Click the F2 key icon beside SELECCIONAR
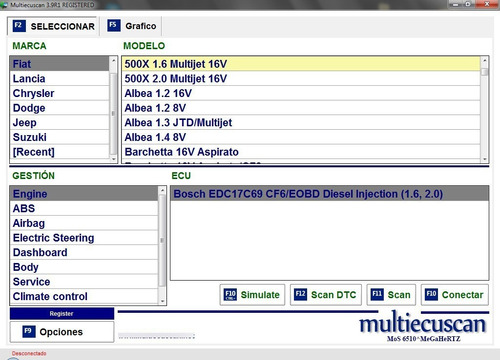This screenshot has height=360, width=500. point(19,26)
